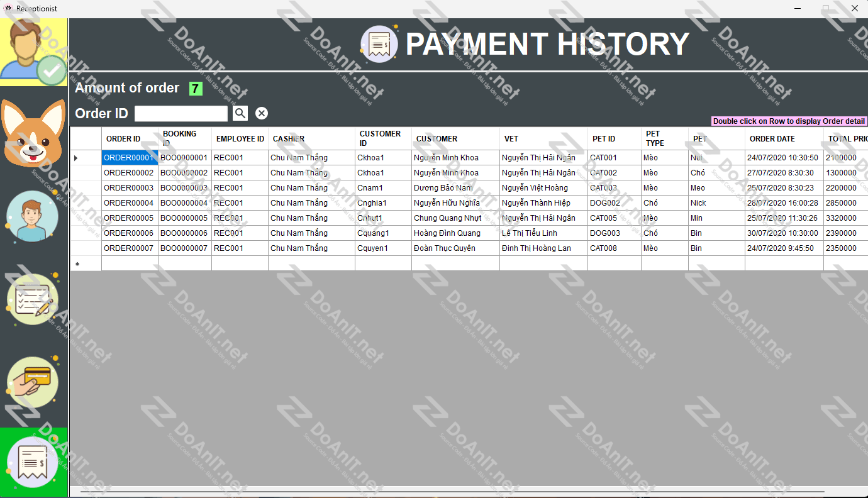Click vet cell Nguyễn Việt Hoàng
This screenshot has height=498, width=868.
coord(543,188)
